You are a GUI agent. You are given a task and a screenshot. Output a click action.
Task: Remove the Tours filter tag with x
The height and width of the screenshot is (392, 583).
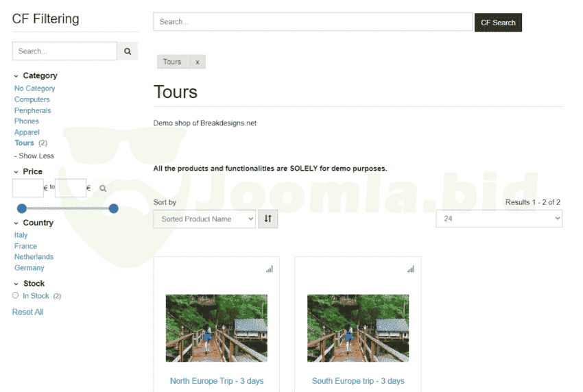[198, 62]
